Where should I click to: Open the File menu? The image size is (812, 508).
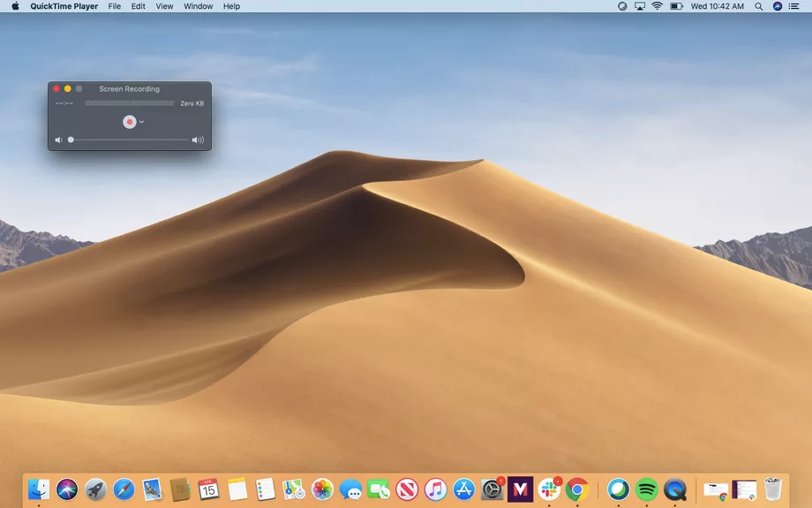pos(115,6)
